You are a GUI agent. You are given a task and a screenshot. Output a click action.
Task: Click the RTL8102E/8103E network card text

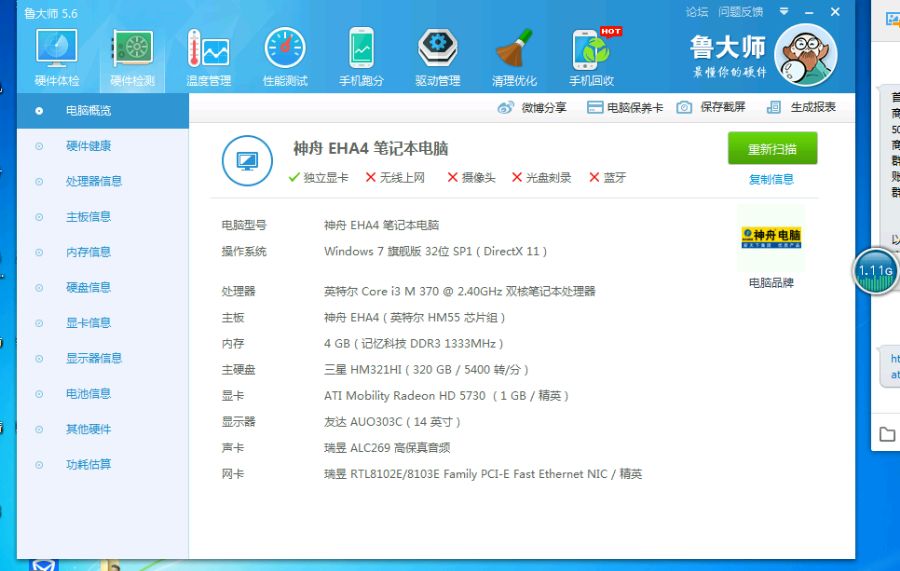coord(483,474)
